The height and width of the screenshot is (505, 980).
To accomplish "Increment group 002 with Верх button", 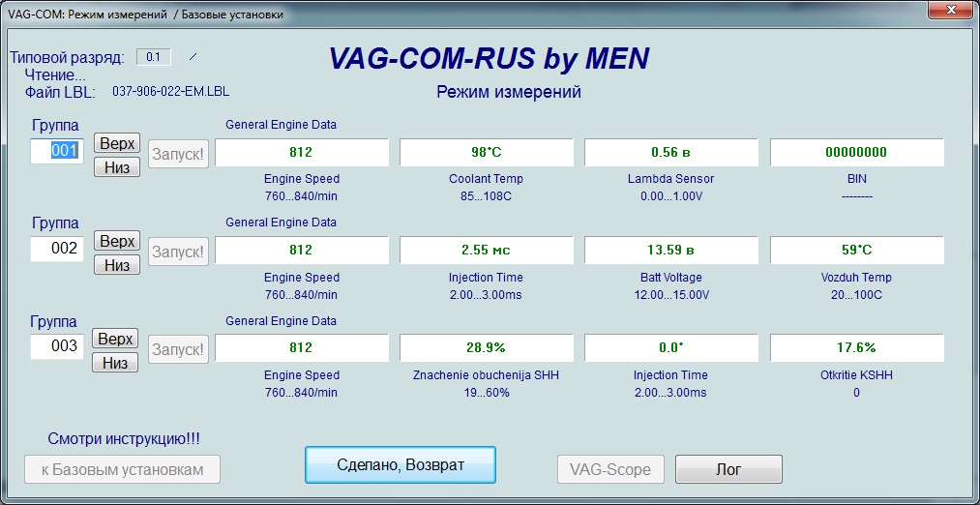I will pyautogui.click(x=117, y=241).
